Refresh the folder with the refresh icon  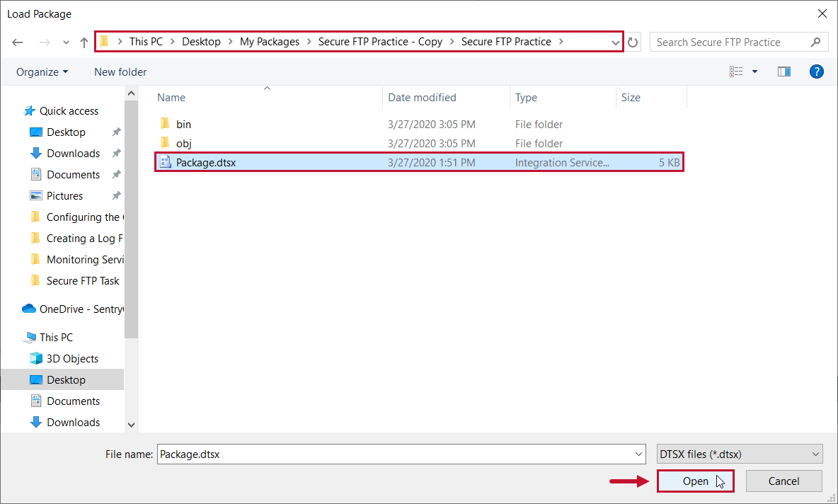pyautogui.click(x=632, y=42)
